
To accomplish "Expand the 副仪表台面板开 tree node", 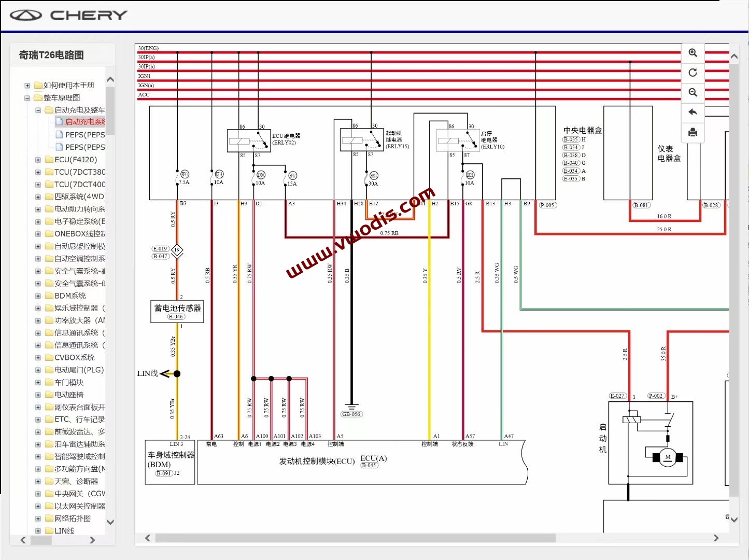I will pos(38,408).
